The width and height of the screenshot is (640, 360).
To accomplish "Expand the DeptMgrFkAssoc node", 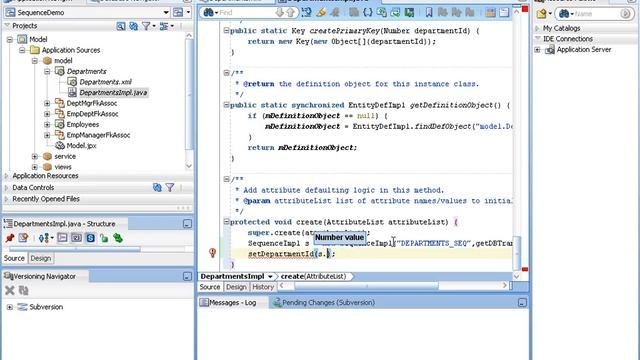I will click(x=47, y=103).
